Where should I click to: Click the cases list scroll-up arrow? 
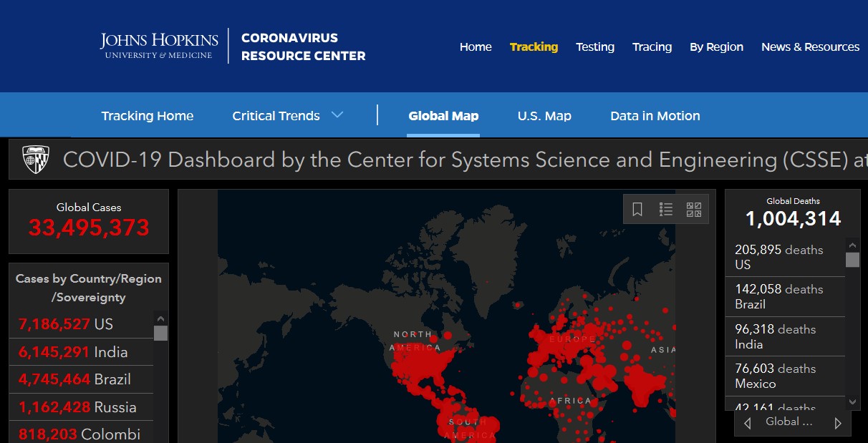[160, 319]
